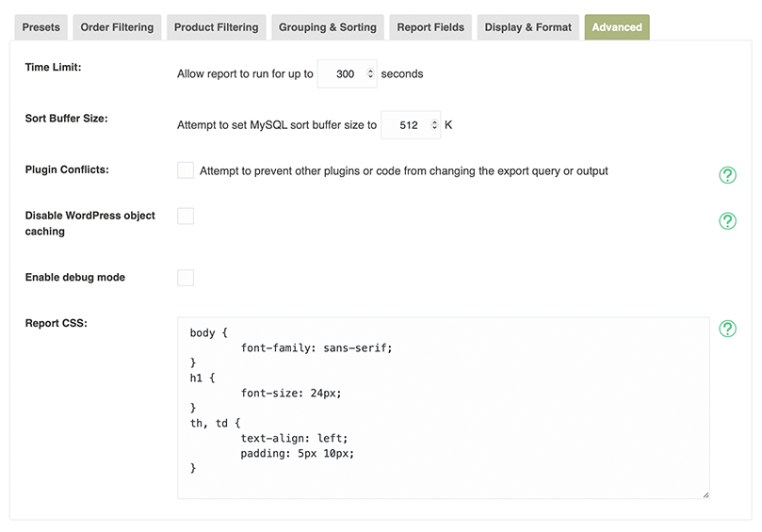Click the Advanced tab

617,27
